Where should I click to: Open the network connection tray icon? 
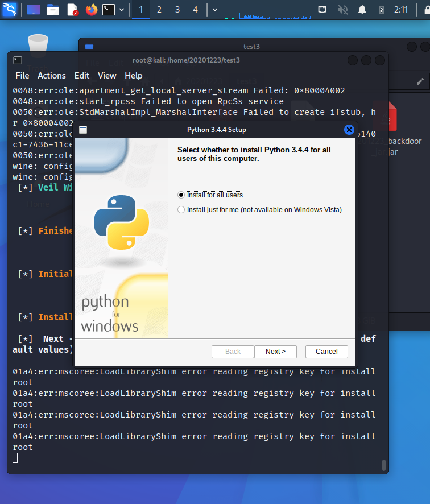(322, 10)
